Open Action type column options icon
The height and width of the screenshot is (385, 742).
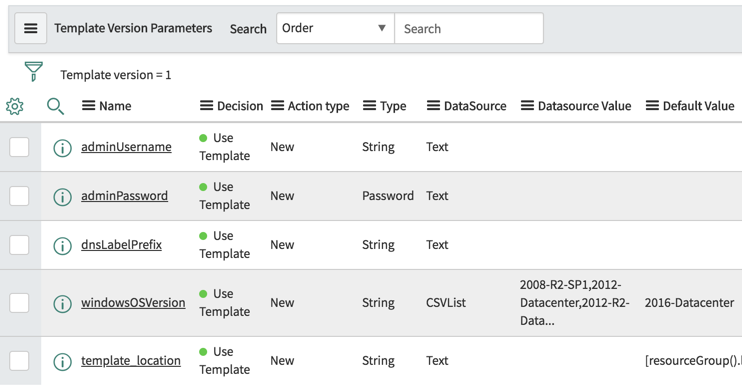click(277, 105)
